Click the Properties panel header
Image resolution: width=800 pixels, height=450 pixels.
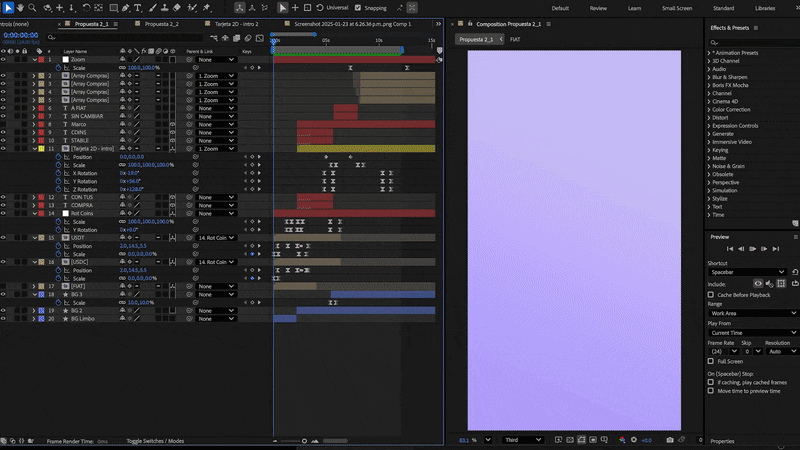coord(722,441)
